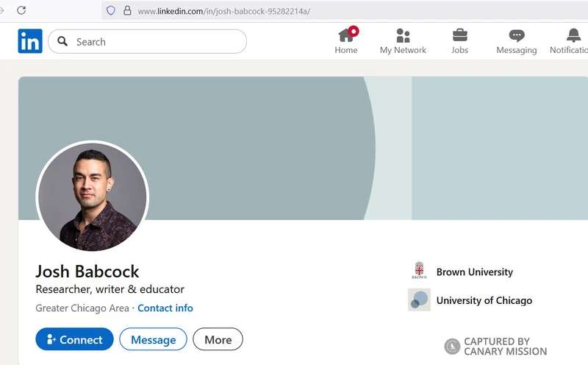View Notifications via the bell icon
The image size is (588, 365).
point(573,36)
